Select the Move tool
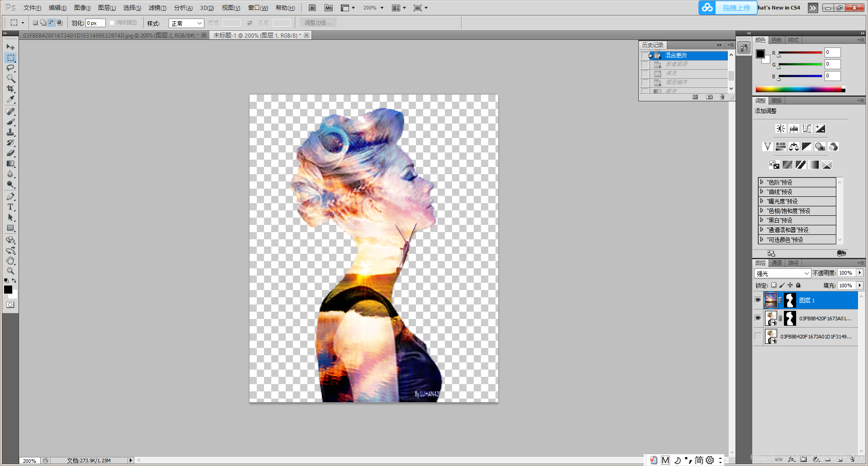The image size is (868, 466). (x=10, y=47)
